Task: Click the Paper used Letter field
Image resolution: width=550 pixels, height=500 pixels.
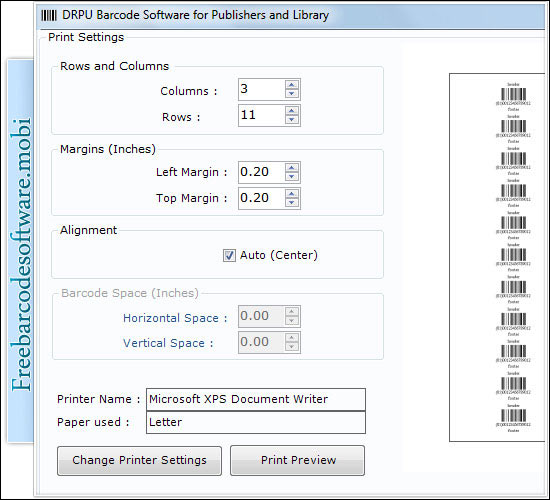Action: point(256,422)
